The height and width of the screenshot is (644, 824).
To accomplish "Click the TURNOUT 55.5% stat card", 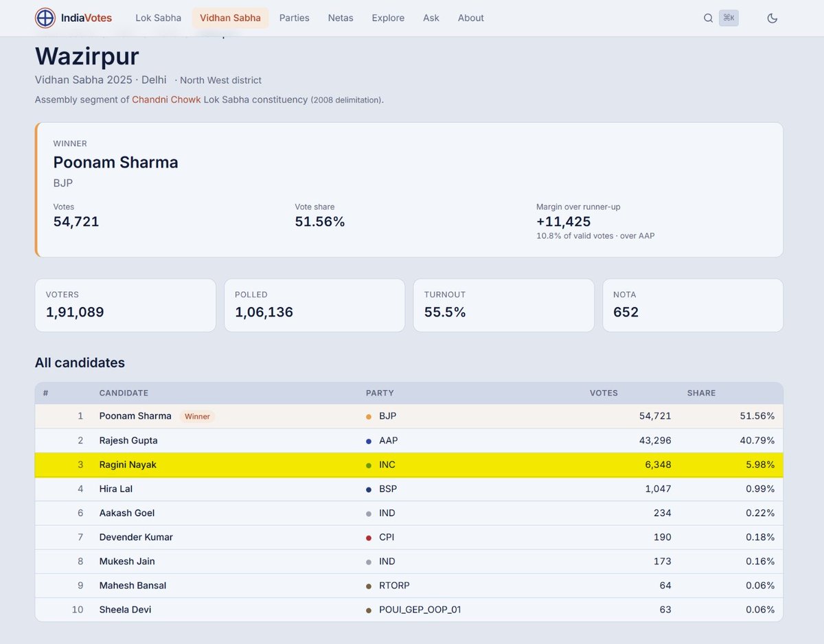I will (503, 305).
